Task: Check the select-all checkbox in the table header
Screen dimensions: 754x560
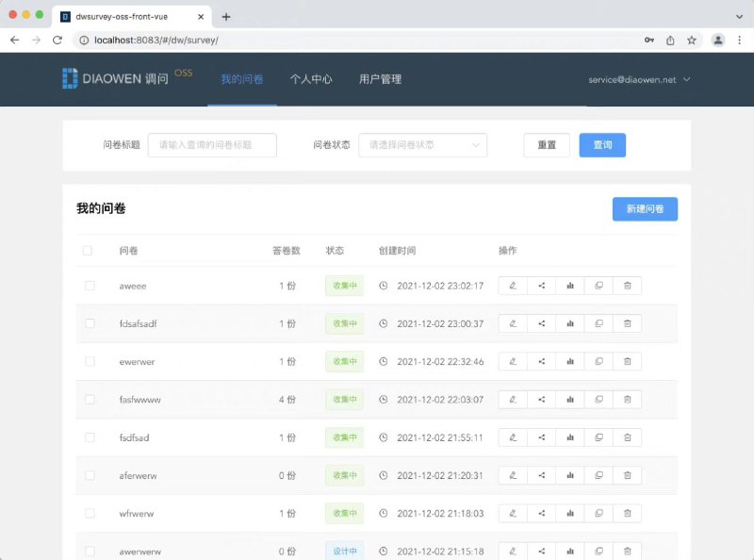Action: [x=88, y=250]
